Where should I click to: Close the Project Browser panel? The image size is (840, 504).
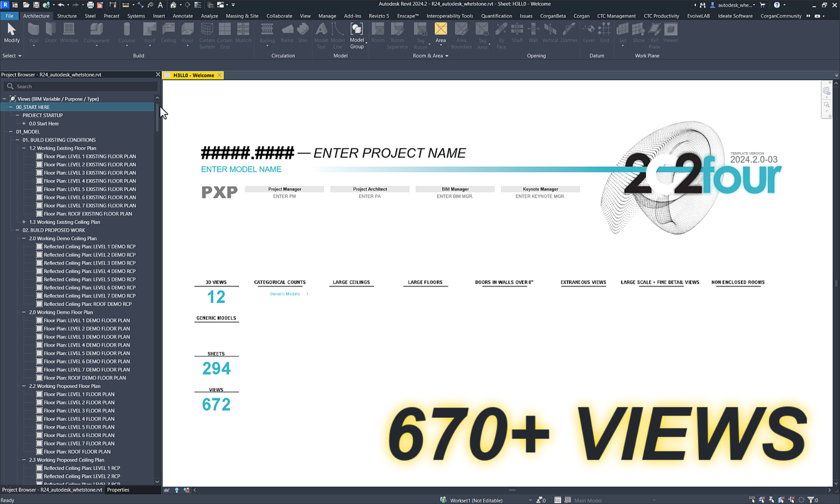click(158, 75)
